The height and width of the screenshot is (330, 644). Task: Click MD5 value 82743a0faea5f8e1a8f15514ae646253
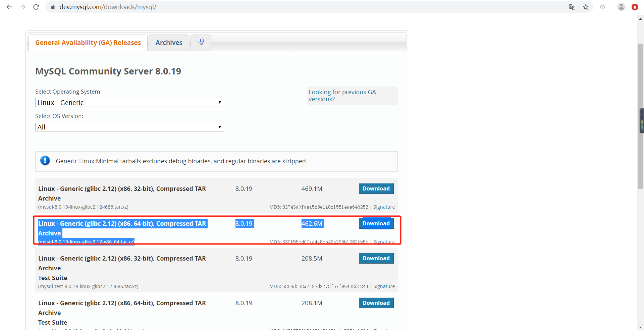[x=325, y=207]
